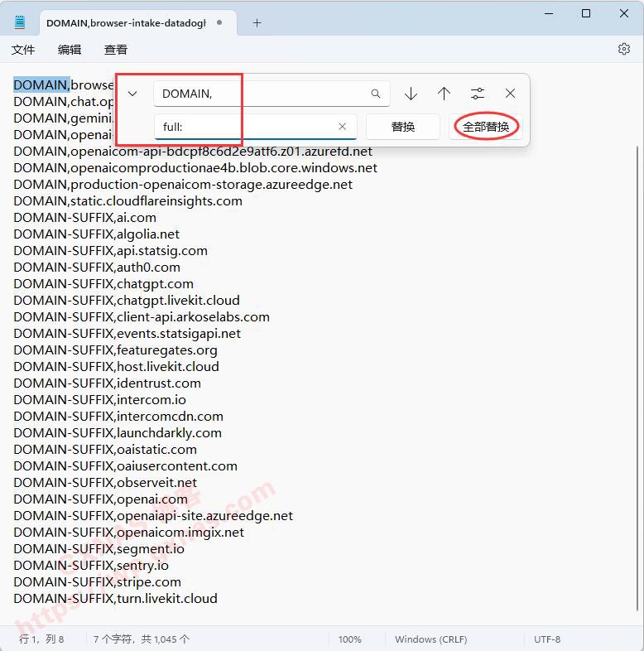Open the Notepad settings gear
This screenshot has height=651, width=644.
tap(624, 49)
